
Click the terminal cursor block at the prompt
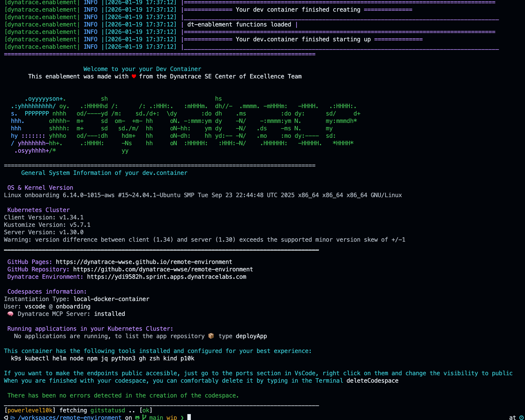(189, 417)
